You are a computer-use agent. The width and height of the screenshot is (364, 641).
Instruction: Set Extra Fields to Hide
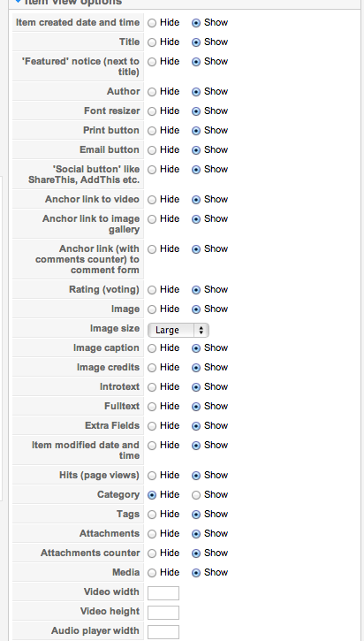[x=152, y=426]
